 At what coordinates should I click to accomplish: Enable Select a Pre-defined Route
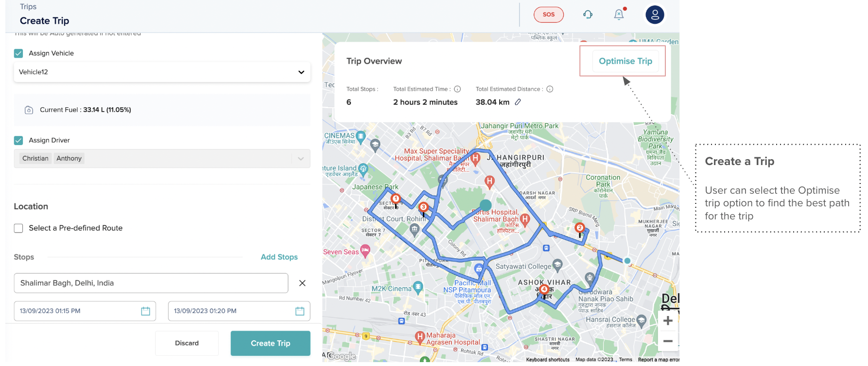(x=18, y=228)
